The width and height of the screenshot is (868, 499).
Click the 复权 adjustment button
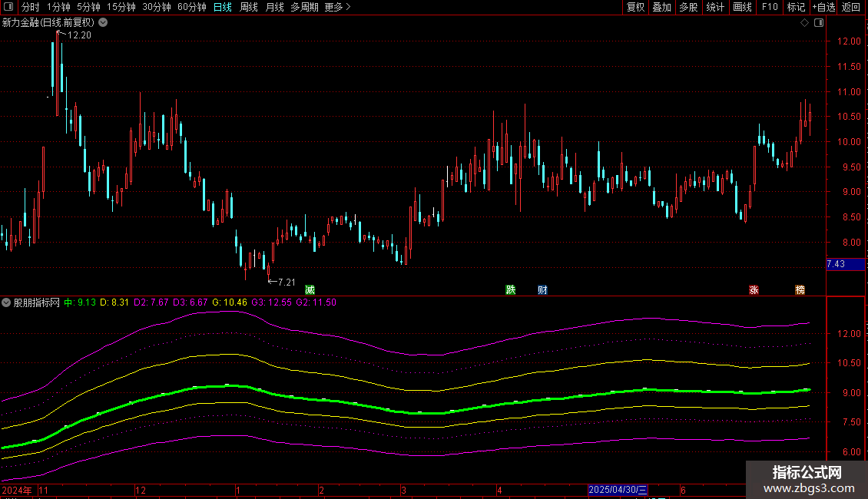coord(635,7)
